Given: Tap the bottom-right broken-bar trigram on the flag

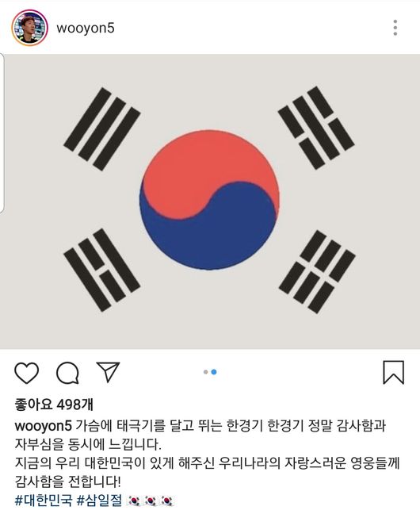Looking at the screenshot, I should 317,271.
